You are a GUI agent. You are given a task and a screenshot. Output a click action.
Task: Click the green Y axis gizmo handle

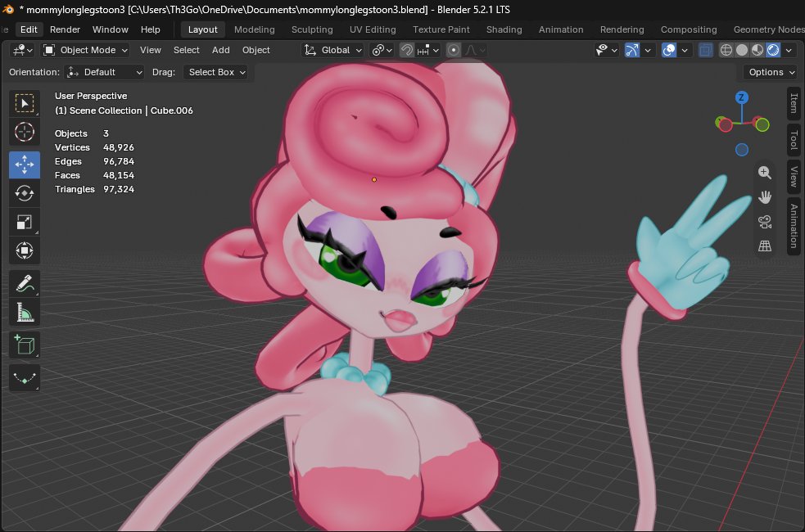pos(762,124)
